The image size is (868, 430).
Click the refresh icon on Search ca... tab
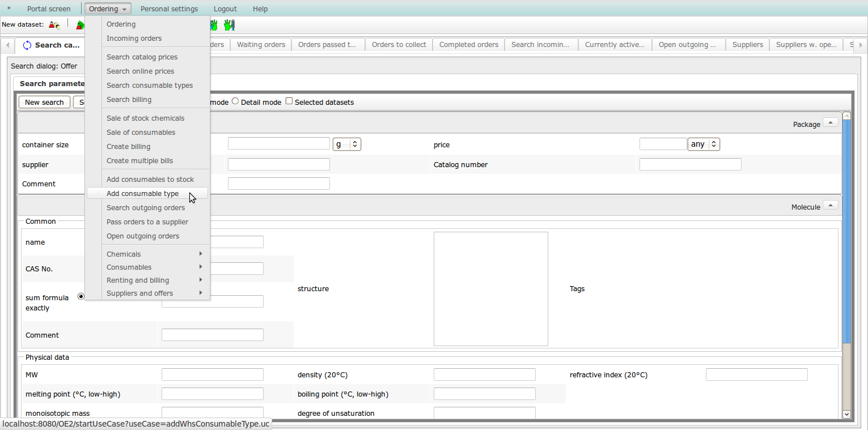click(27, 45)
